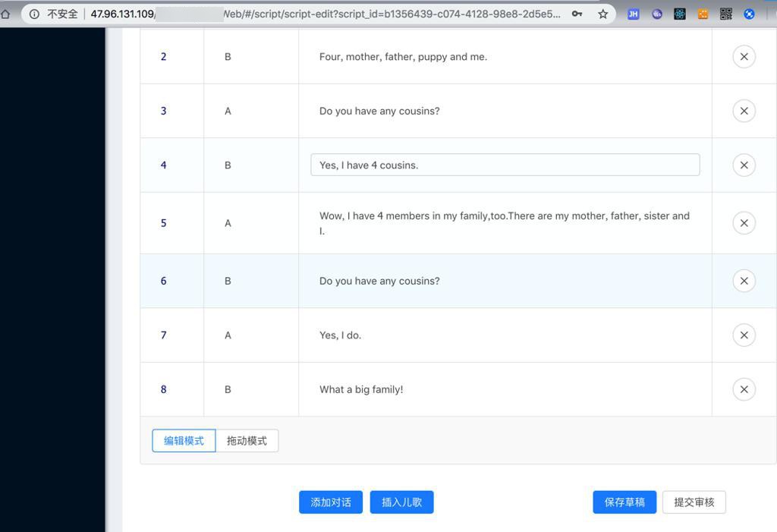Switch to 拖动模式 drag mode
The width and height of the screenshot is (777, 532).
point(247,441)
